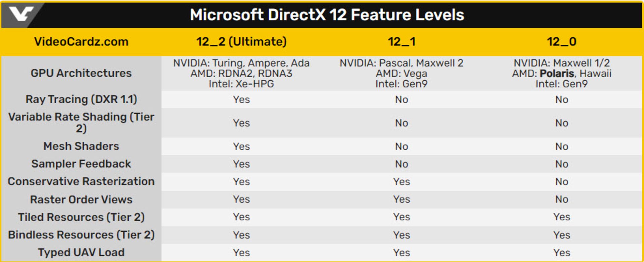
Task: Click the GPU Architectures row label
Action: (x=81, y=73)
